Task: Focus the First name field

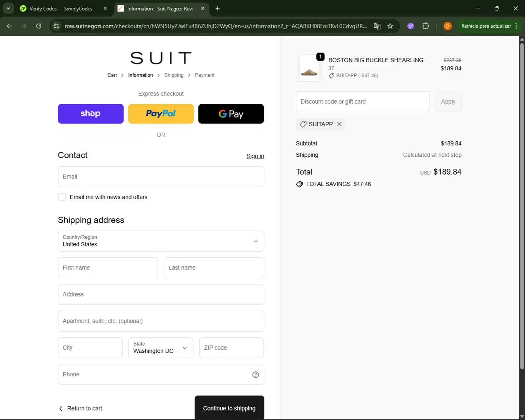Action: [108, 268]
